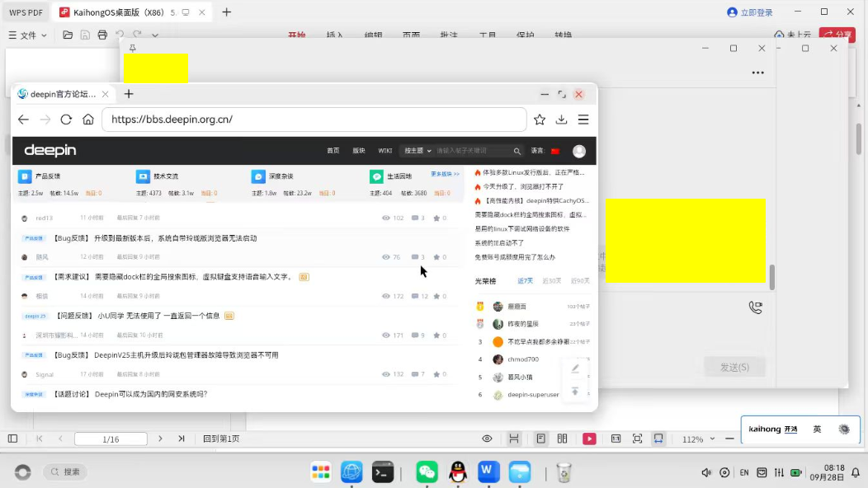Open file folder icon in WPS toolbar
This screenshot has height=488, width=868.
tap(68, 35)
